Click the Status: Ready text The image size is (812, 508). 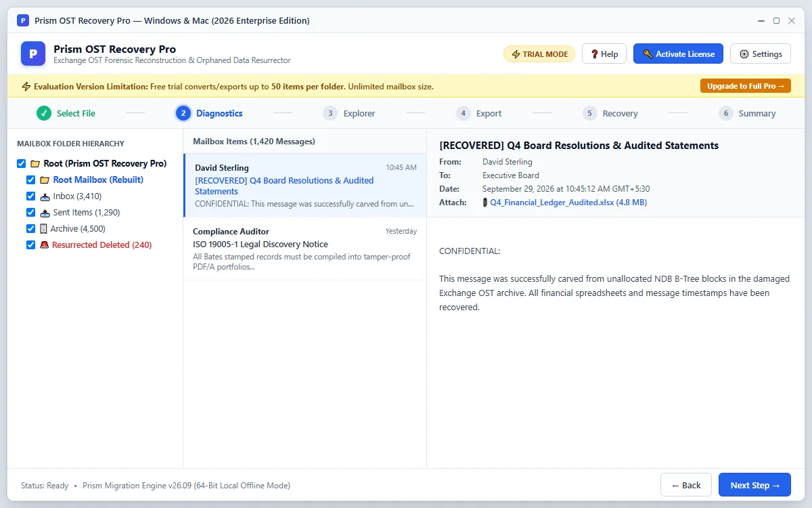click(x=45, y=486)
